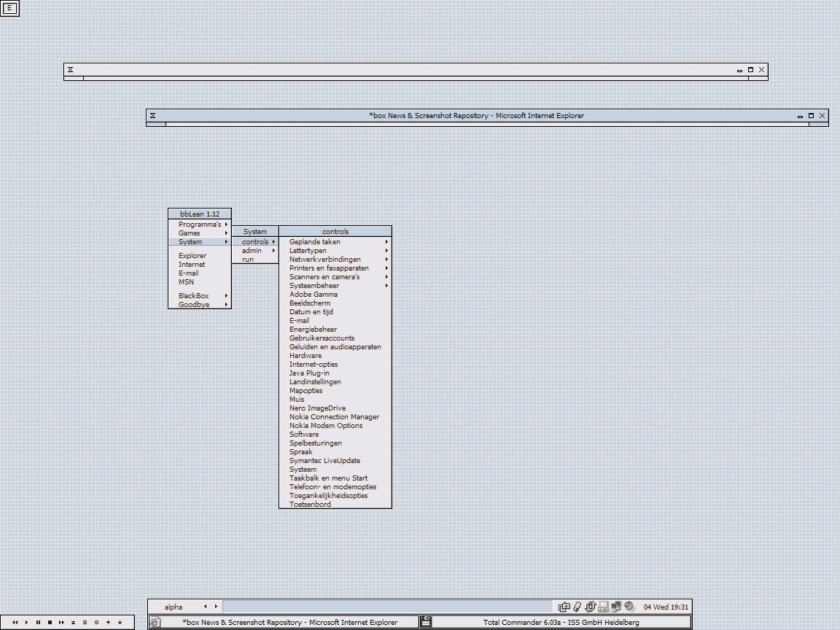Open Toetsenbord settings
The height and width of the screenshot is (630, 840).
335,504
